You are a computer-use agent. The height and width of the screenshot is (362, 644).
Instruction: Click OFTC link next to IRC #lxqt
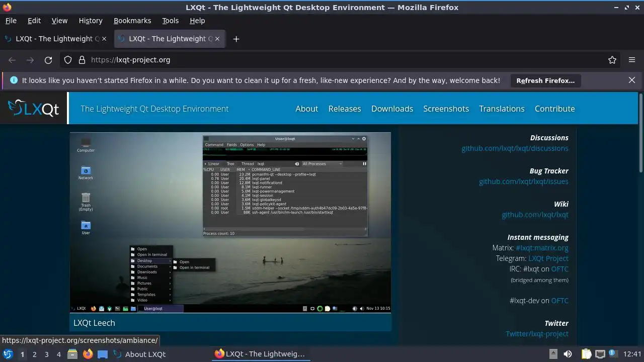[559, 269]
